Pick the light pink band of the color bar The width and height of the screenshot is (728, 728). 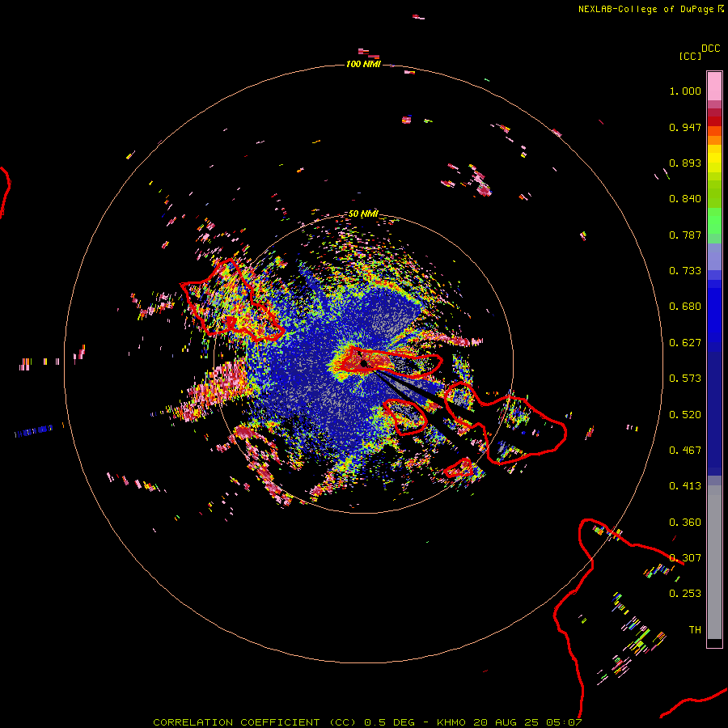click(x=714, y=86)
